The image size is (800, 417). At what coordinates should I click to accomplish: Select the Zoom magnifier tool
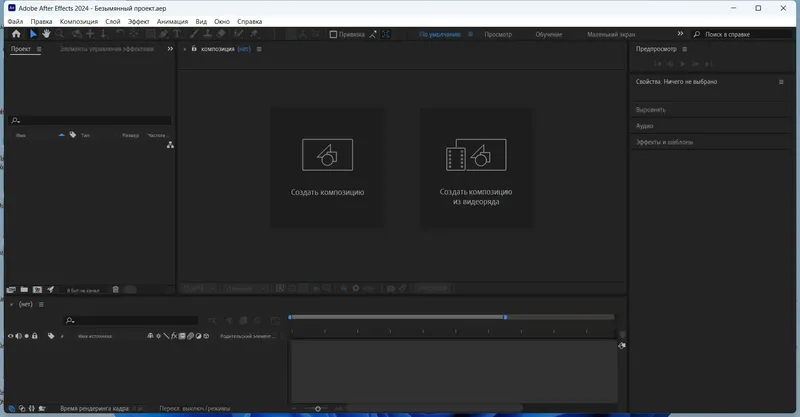(60, 34)
